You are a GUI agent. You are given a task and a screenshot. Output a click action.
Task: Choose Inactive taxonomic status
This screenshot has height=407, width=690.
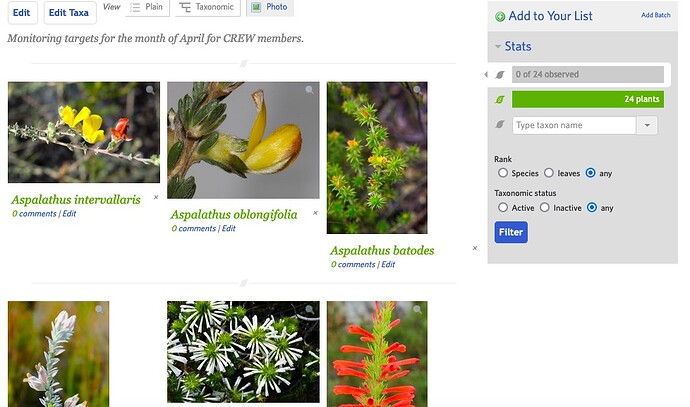545,207
